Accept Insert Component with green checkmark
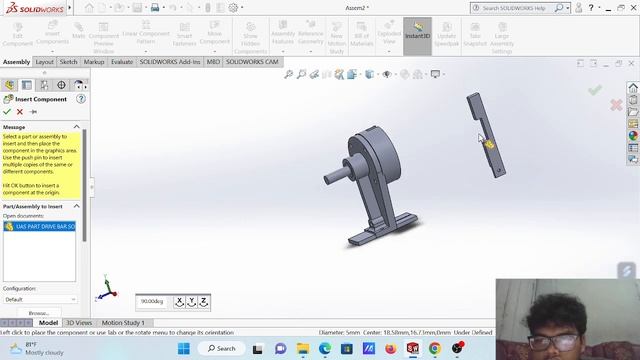Screen dimensions: 640x360 [7, 111]
